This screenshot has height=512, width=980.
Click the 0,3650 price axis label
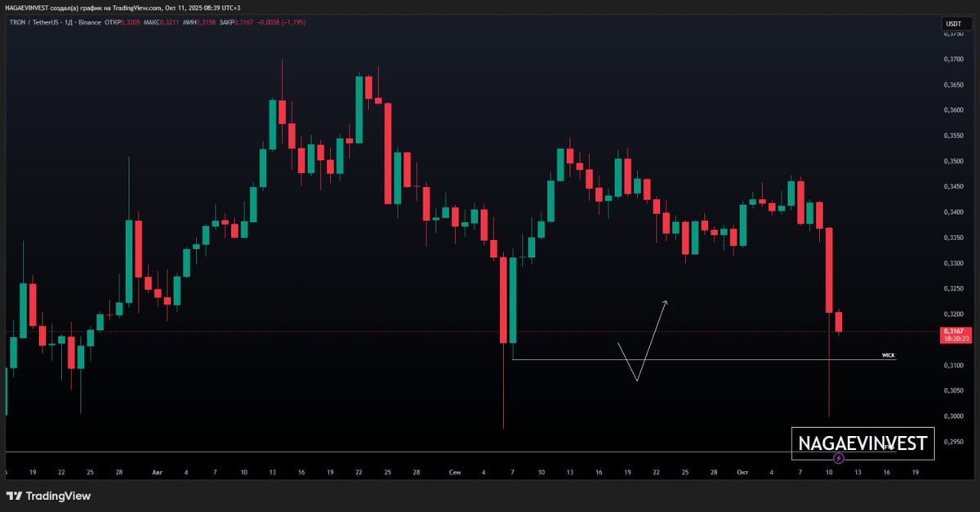point(954,84)
